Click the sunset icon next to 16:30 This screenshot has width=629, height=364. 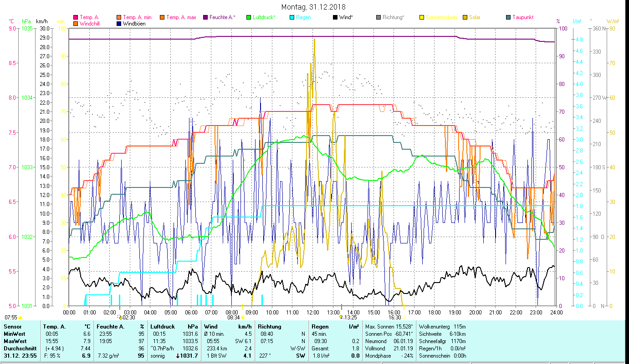(x=404, y=318)
